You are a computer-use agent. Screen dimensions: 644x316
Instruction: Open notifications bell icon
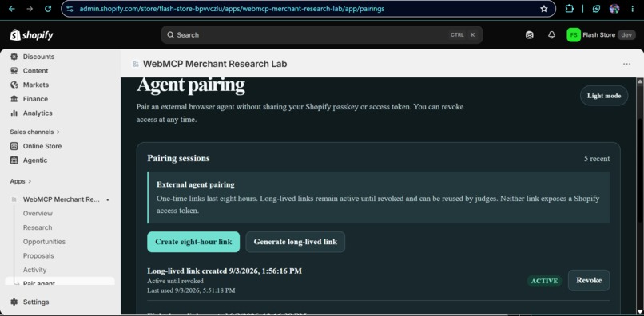551,35
